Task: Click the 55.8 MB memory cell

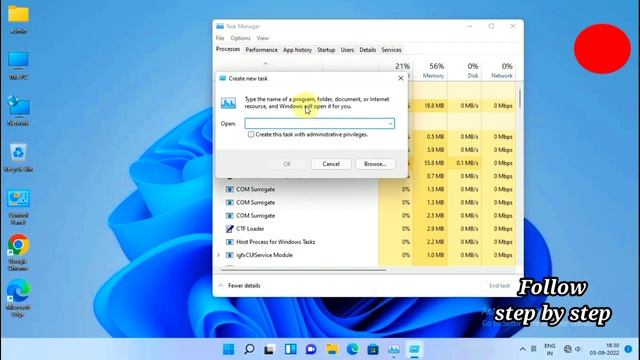Action: [430, 163]
